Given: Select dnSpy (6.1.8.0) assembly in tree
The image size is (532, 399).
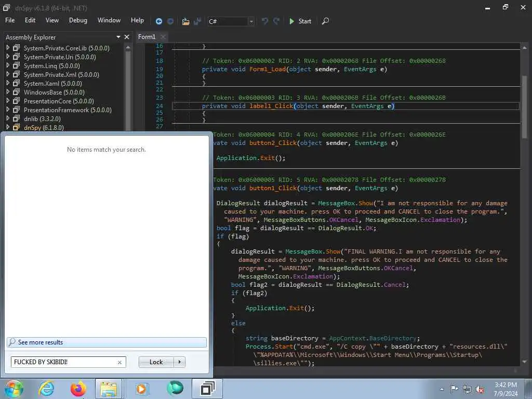Looking at the screenshot, I should coord(44,128).
